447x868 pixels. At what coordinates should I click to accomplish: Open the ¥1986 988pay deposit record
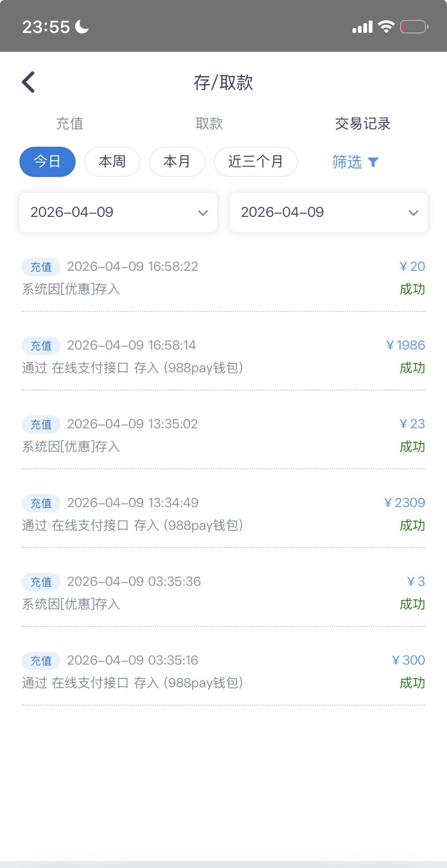click(x=223, y=357)
